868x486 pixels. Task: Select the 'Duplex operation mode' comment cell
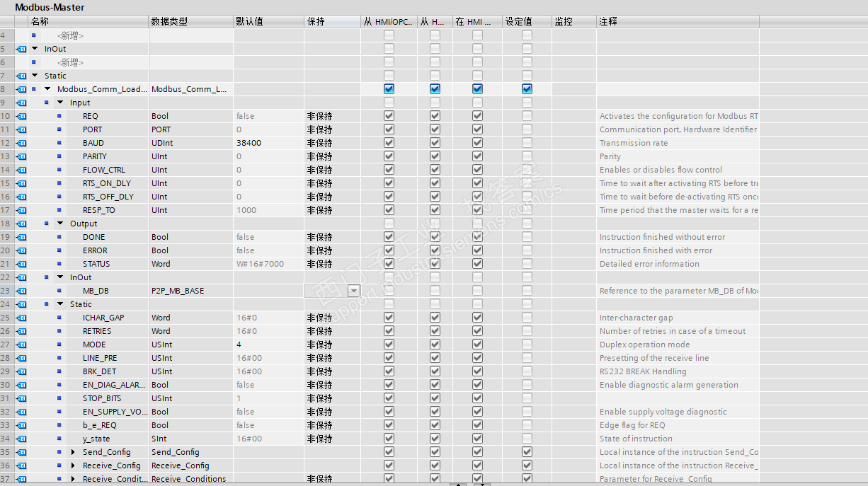click(678, 345)
